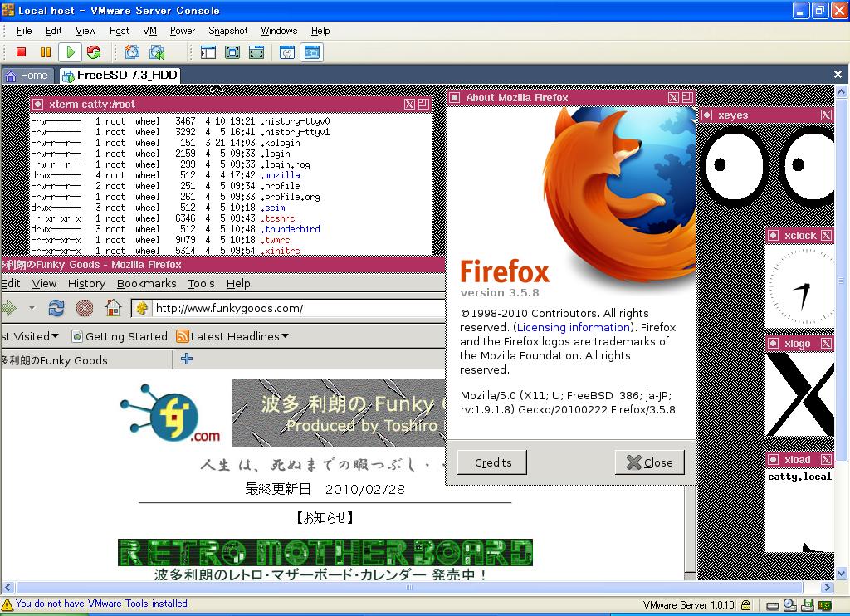Click the .mozilla directory name in xterm
Image resolution: width=850 pixels, height=616 pixels.
tap(281, 175)
